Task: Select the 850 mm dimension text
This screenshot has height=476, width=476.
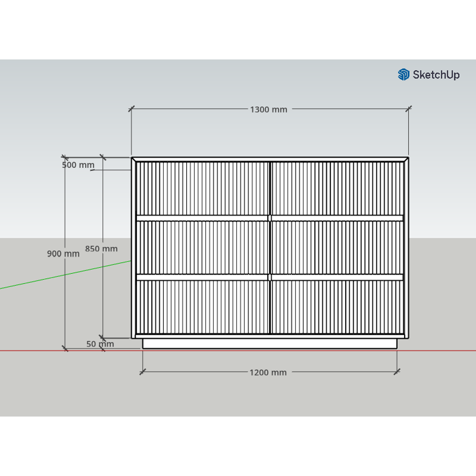Action: pyautogui.click(x=101, y=249)
